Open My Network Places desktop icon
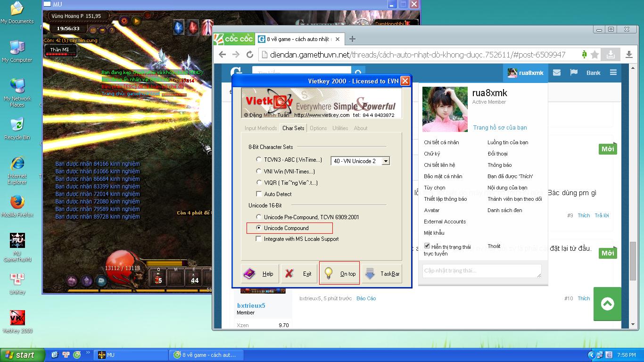 point(17,93)
